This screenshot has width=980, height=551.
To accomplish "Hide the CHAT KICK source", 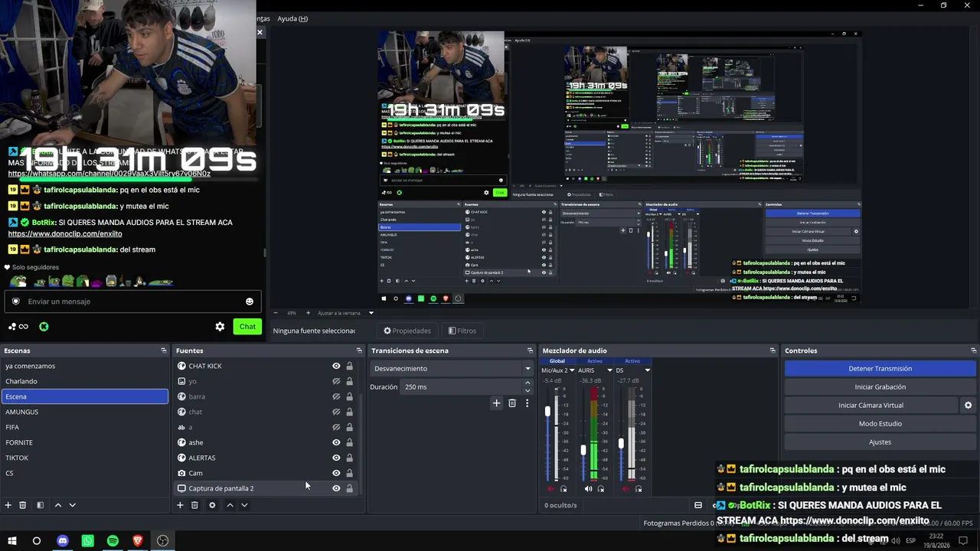I will tap(336, 366).
